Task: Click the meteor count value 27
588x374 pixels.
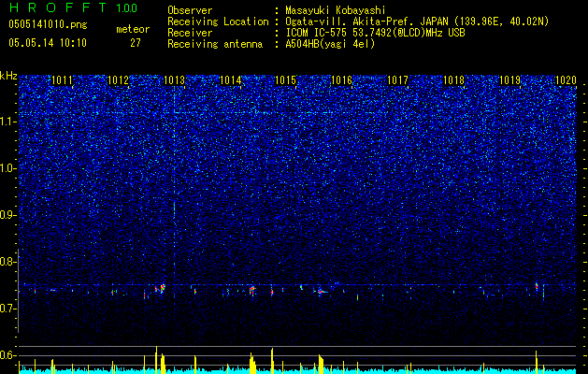Action: pyautogui.click(x=136, y=43)
